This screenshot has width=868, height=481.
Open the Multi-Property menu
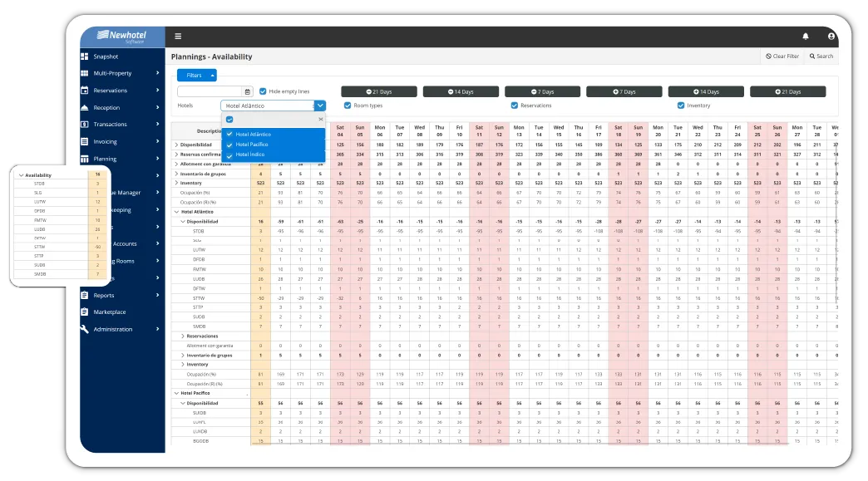pyautogui.click(x=121, y=73)
